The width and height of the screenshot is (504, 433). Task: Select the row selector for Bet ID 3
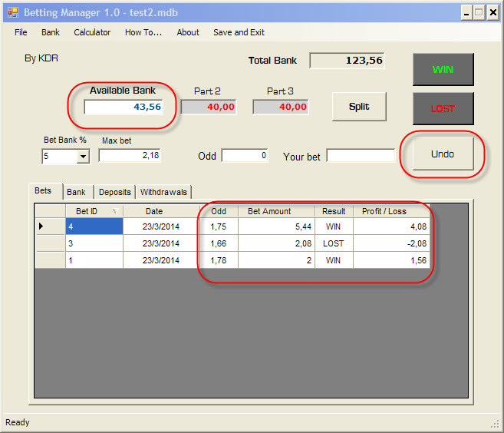[50, 243]
